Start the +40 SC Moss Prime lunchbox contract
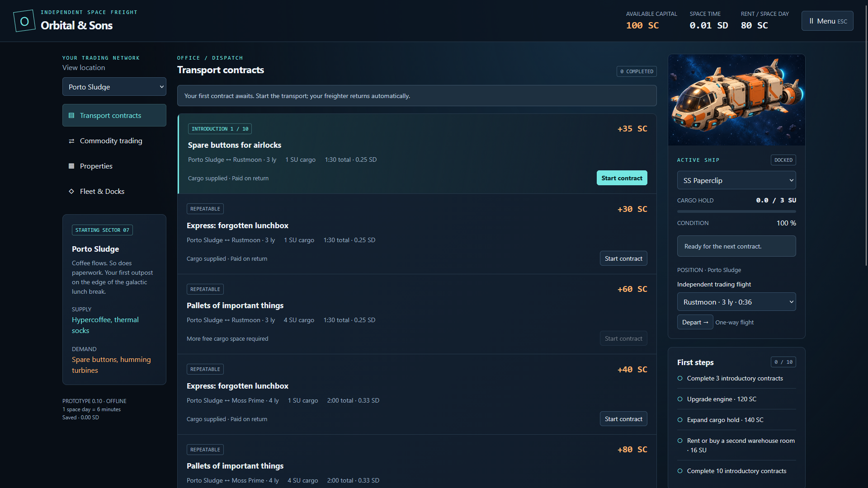Image resolution: width=868 pixels, height=488 pixels. click(x=623, y=419)
